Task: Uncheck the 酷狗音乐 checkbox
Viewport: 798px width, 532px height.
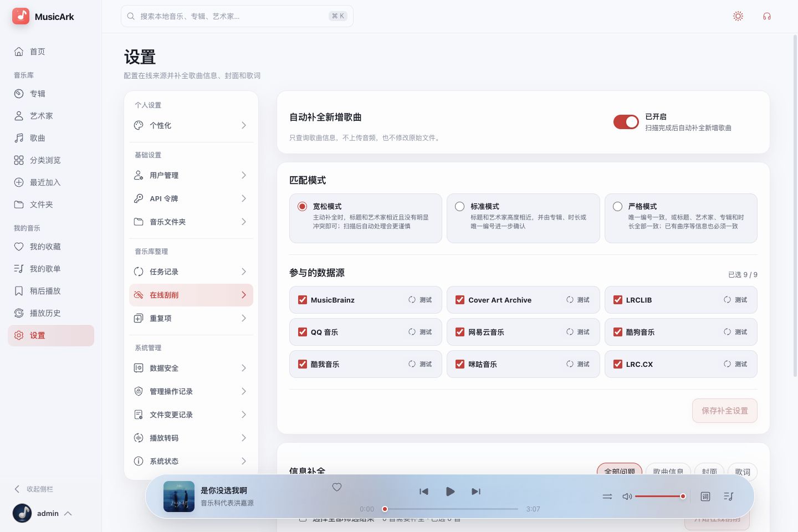Action: (x=618, y=332)
